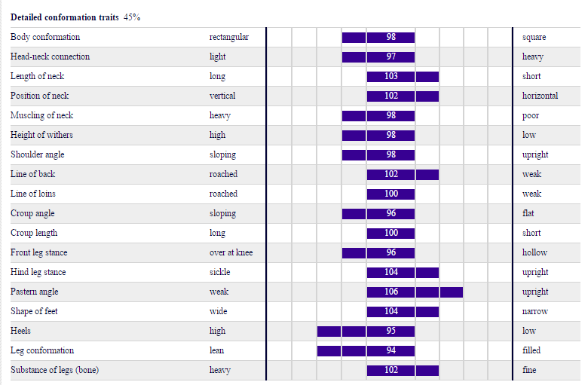Click the 'Substance of legs (bone)' label

[55, 370]
